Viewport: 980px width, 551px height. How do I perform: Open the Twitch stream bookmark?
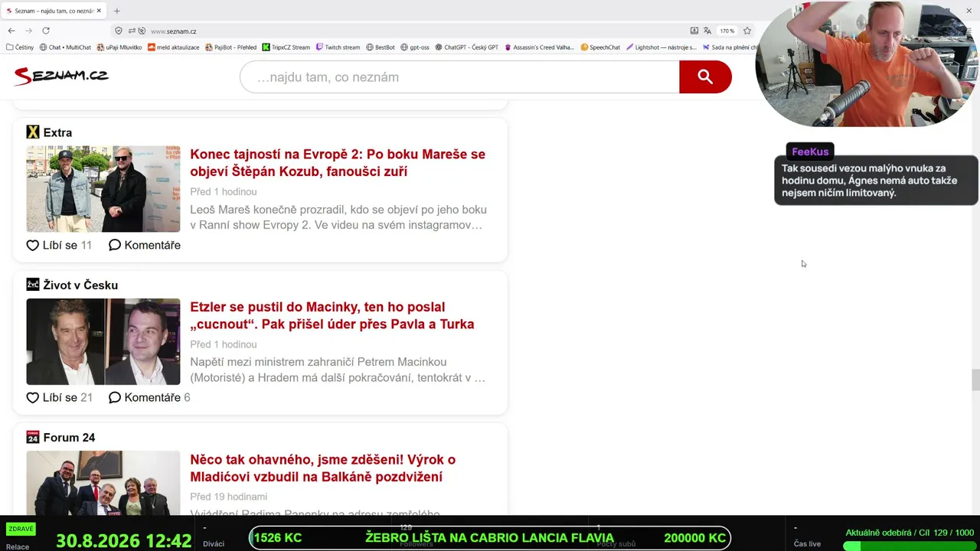[338, 47]
